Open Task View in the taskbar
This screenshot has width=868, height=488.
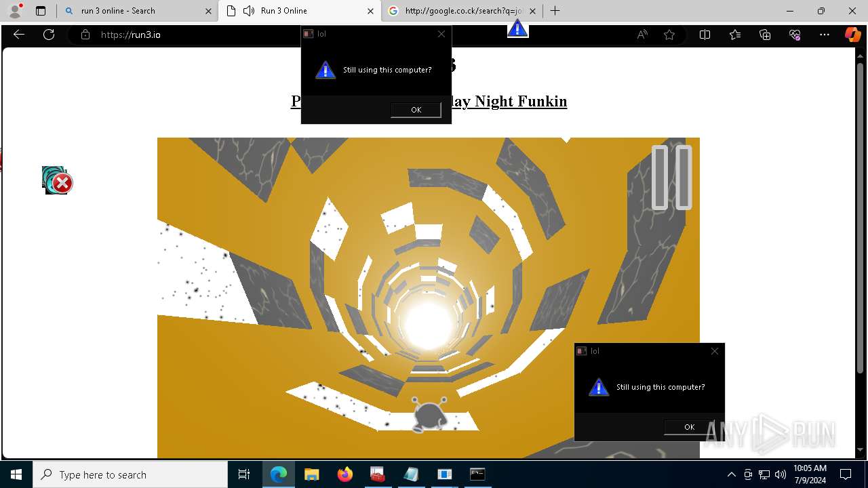pos(244,474)
